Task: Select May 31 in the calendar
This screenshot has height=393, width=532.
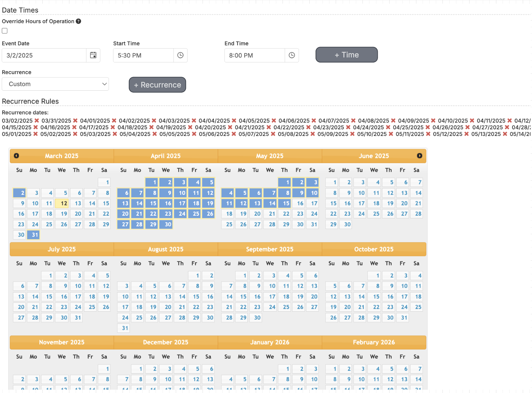Action: pos(313,224)
